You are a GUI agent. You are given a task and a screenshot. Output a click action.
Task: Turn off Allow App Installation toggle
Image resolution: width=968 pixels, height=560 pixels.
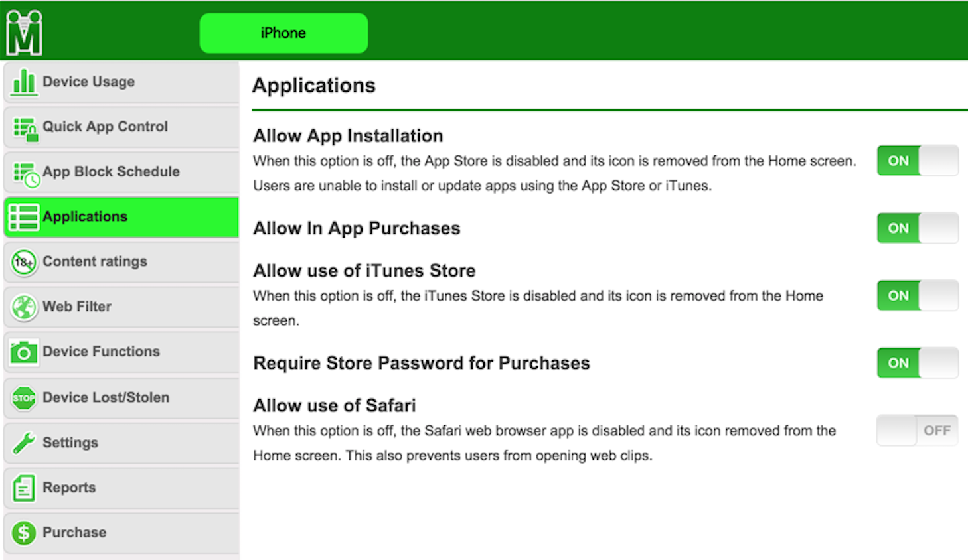coord(917,161)
